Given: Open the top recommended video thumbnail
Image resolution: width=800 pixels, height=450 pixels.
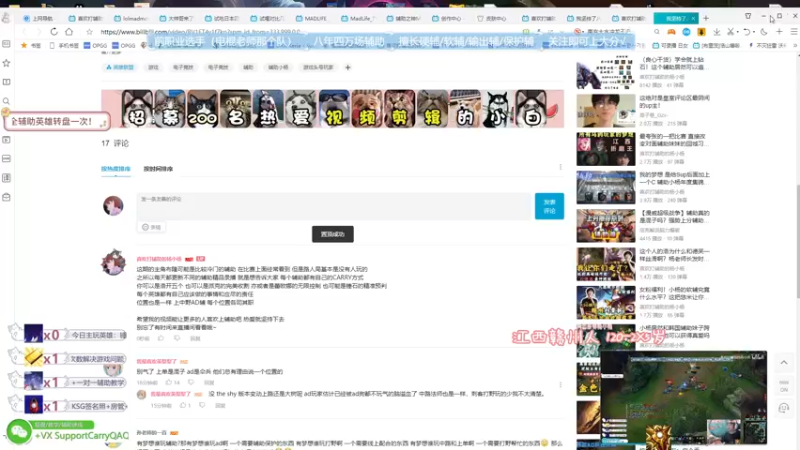Looking at the screenshot, I should pos(606,72).
